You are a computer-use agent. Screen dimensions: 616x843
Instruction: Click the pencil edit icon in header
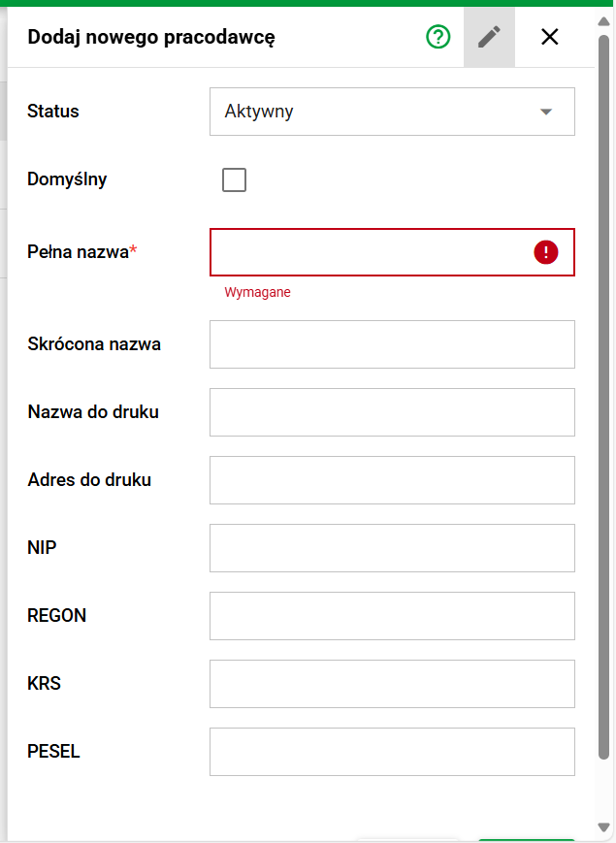pyautogui.click(x=489, y=37)
